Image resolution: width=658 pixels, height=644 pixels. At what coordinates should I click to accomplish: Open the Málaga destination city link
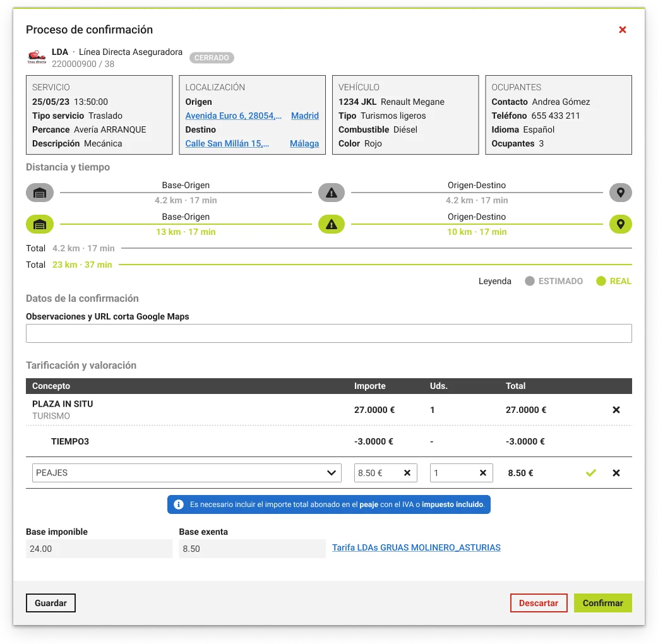click(x=304, y=143)
